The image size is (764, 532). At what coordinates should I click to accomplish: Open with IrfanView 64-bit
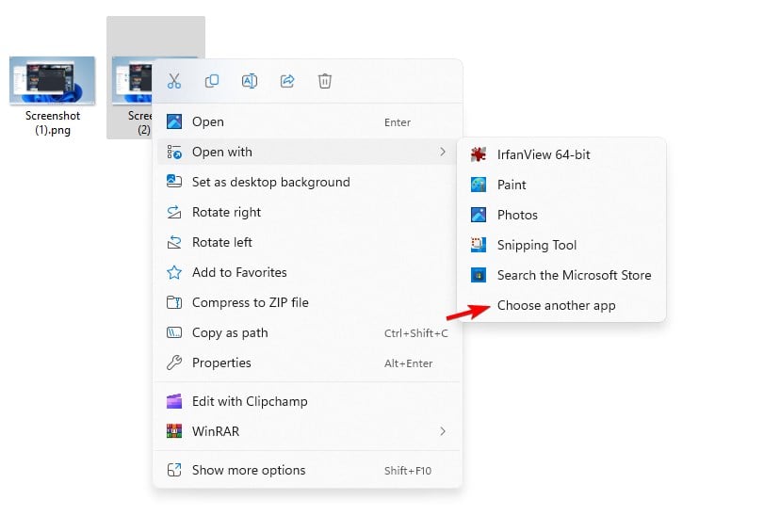[x=561, y=155]
